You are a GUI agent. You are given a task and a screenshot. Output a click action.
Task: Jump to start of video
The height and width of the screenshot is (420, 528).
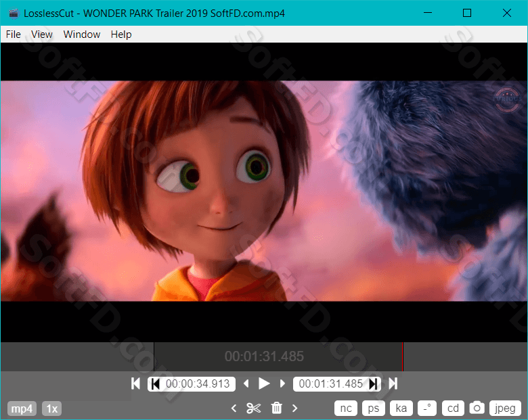(135, 383)
